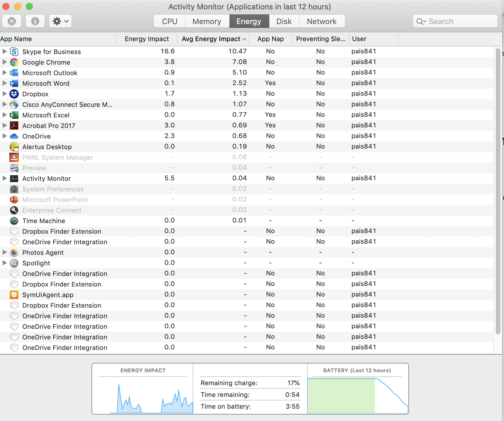The width and height of the screenshot is (504, 421).
Task: Click the Acrobat Pro 2017 icon
Action: 14,126
